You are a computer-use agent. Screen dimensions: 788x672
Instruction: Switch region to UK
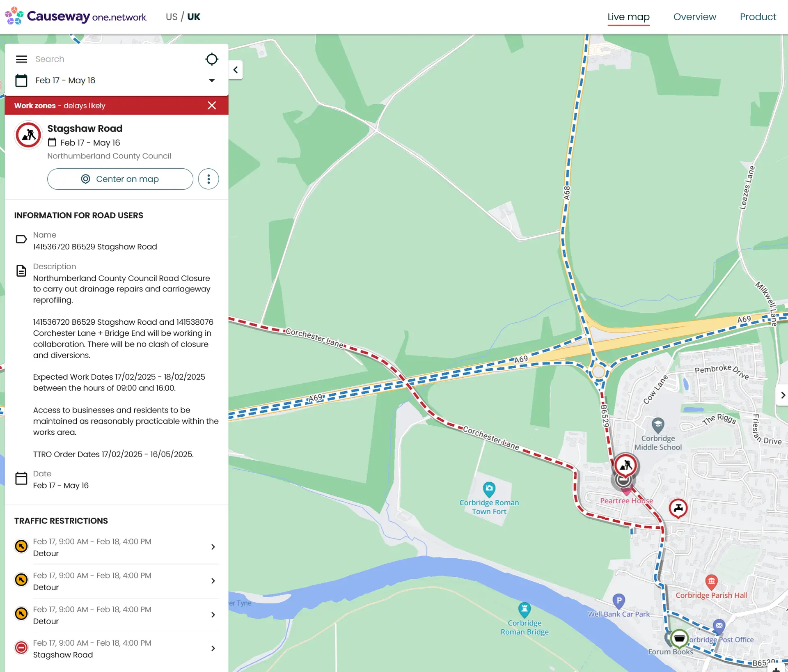194,17
